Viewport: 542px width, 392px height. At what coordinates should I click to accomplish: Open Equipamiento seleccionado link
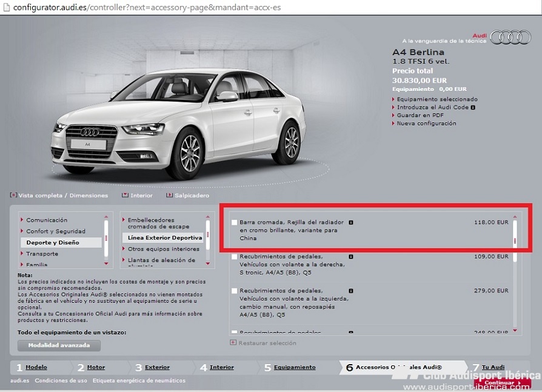(437, 99)
